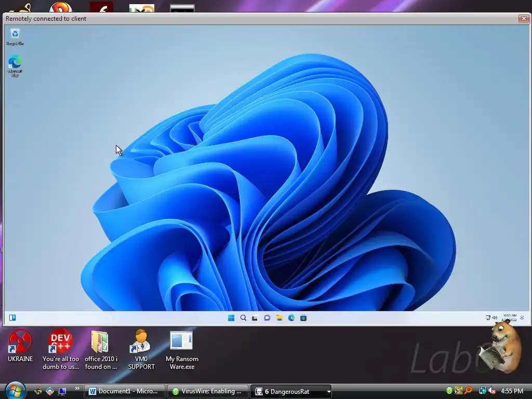
Task: Open Widgets button on remote taskbar
Action: [x=12, y=317]
